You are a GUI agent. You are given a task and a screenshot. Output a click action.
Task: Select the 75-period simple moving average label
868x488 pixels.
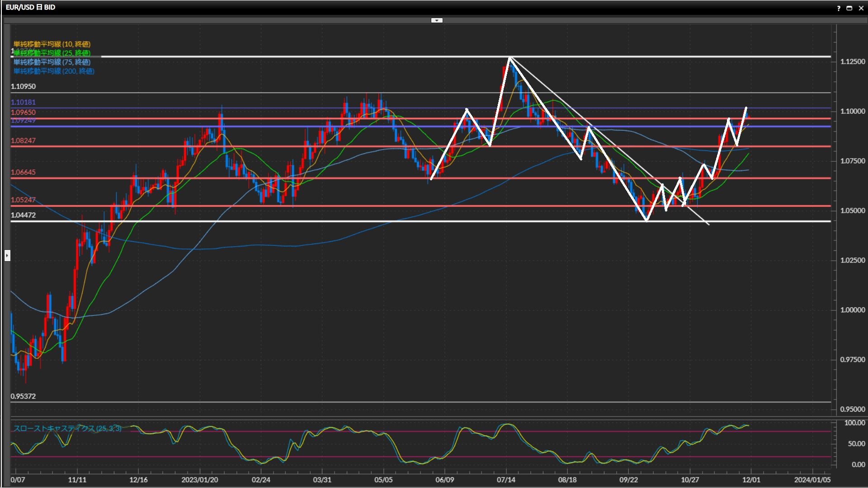(x=52, y=62)
